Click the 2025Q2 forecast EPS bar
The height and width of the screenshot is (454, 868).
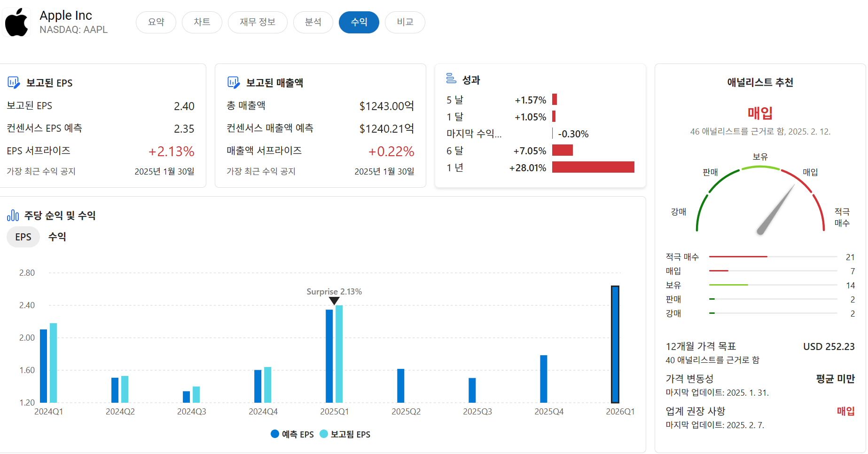400,386
